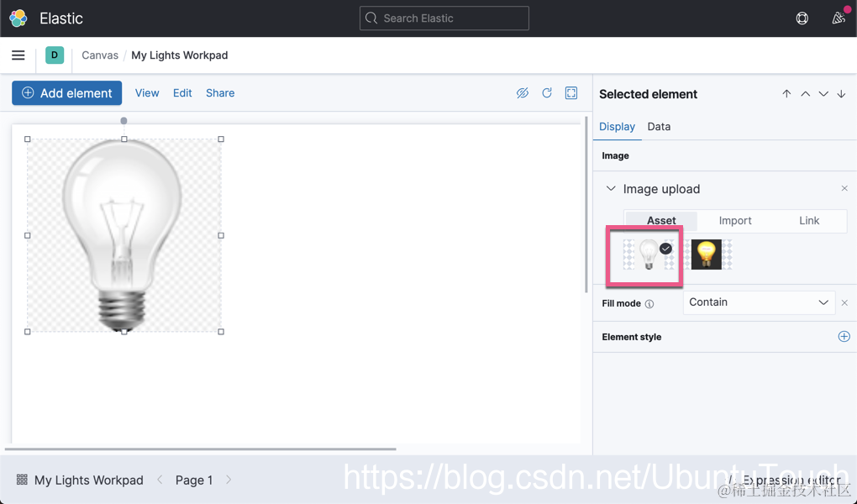Viewport: 857px width, 504px height.
Task: Click the Page 1 label
Action: pyautogui.click(x=194, y=480)
